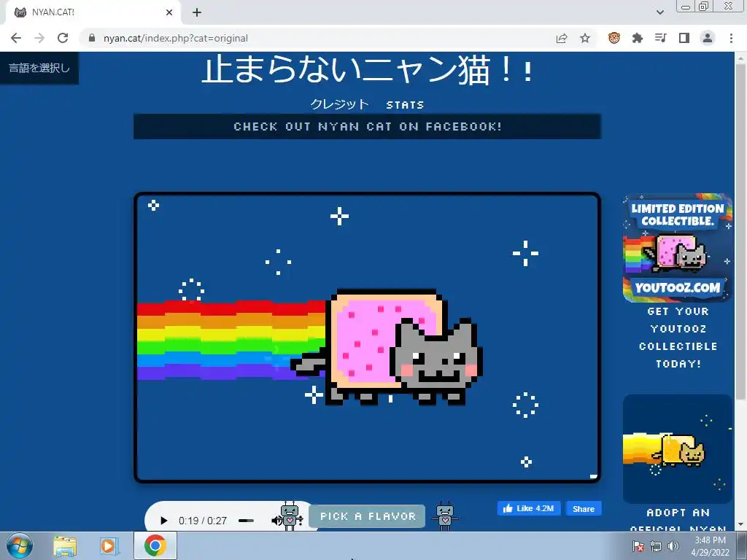The image size is (747, 560).
Task: Open the system volume tray icon
Action: 673,546
